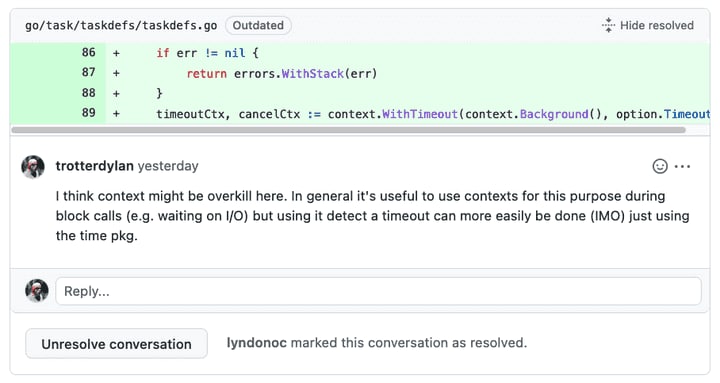Click the 'if err != nil {' code line
The image size is (720, 383).
[208, 53]
